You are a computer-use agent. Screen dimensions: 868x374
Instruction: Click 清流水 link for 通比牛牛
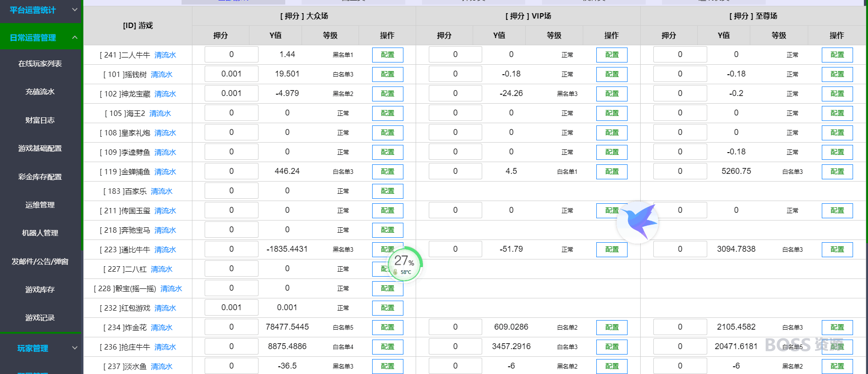coord(165,250)
